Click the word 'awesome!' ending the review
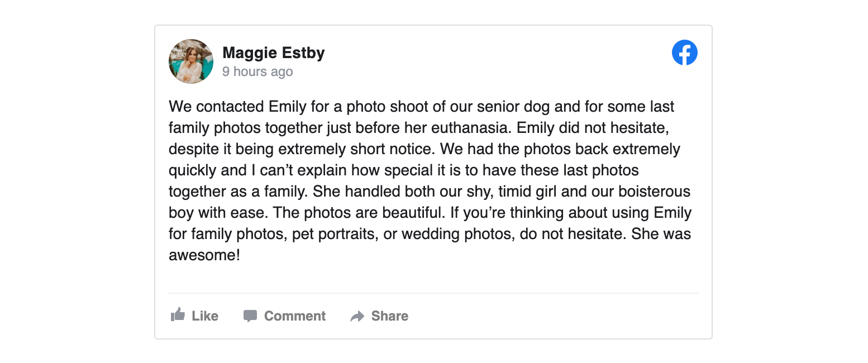Viewport: 868px width, 363px height. 204,255
